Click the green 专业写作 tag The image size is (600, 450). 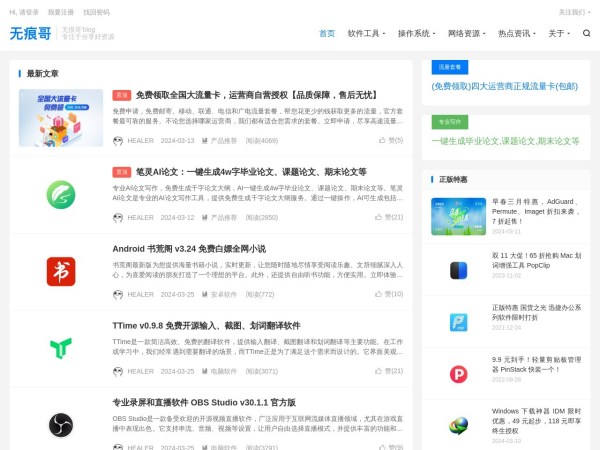coord(450,122)
